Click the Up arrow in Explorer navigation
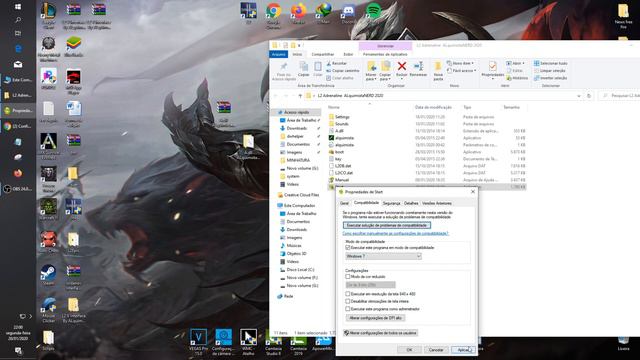Image resolution: width=640 pixels, height=360 pixels. (x=300, y=96)
